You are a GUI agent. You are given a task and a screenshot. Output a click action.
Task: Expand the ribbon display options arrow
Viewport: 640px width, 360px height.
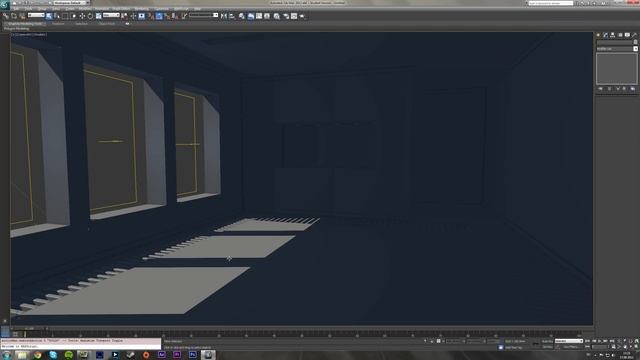pyautogui.click(x=127, y=24)
